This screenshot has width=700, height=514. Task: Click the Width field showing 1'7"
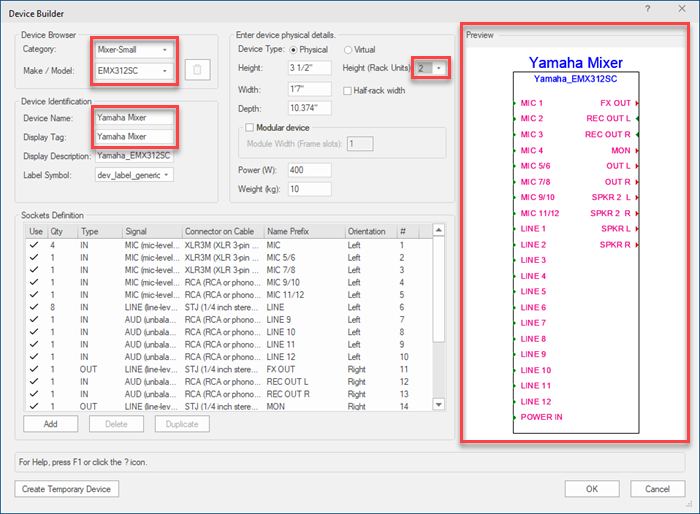[309, 89]
